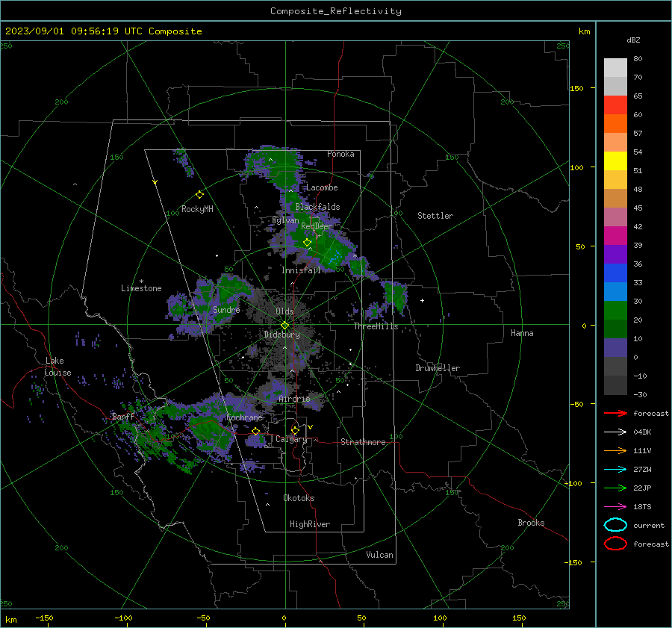This screenshot has width=672, height=628.
Task: Click the red forecast arrow in legend
Action: tap(615, 413)
